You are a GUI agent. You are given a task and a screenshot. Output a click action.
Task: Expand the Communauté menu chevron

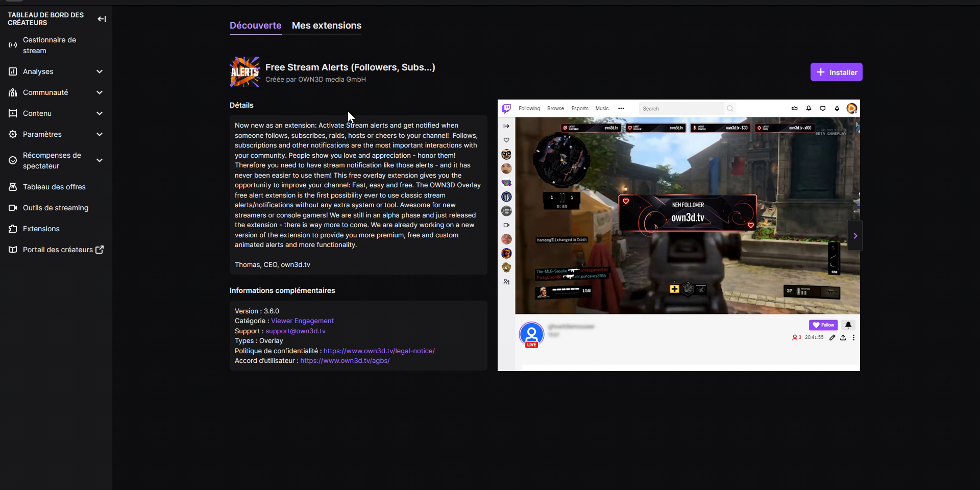(100, 92)
